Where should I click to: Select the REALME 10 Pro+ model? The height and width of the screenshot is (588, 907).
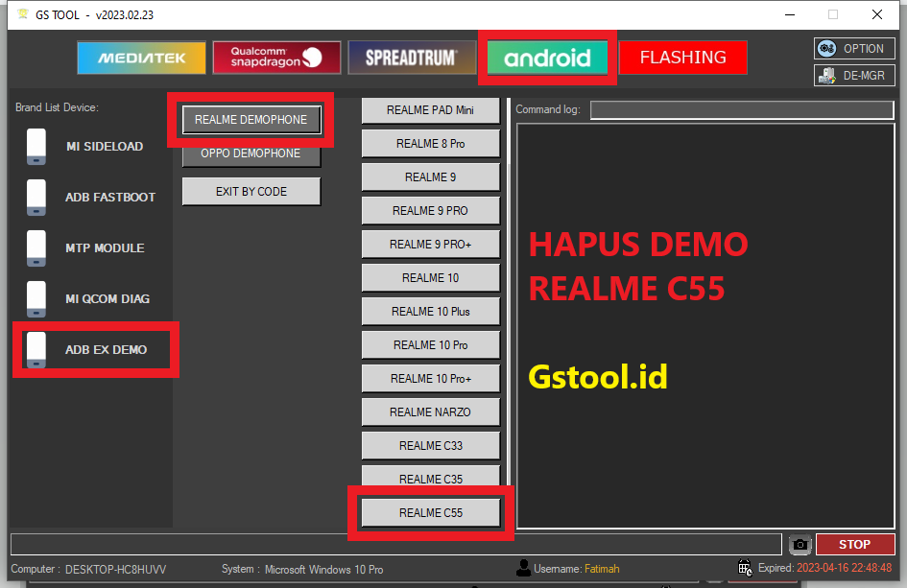tap(430, 378)
